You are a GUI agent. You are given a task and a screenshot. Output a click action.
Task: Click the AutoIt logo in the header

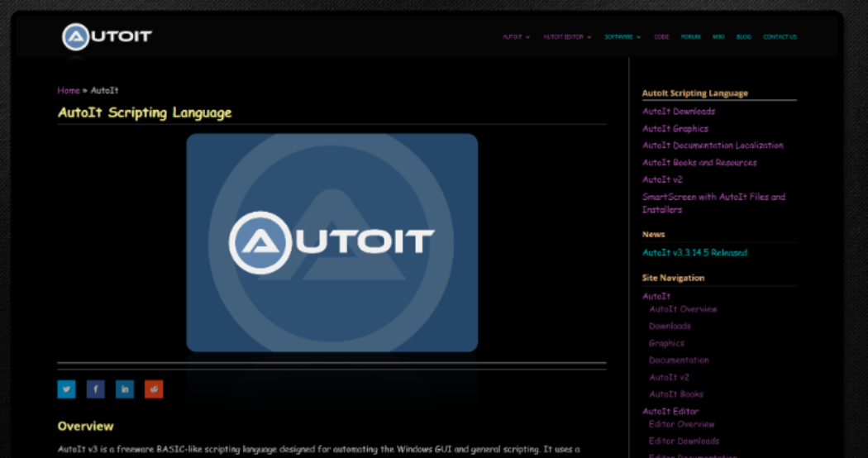tap(107, 37)
